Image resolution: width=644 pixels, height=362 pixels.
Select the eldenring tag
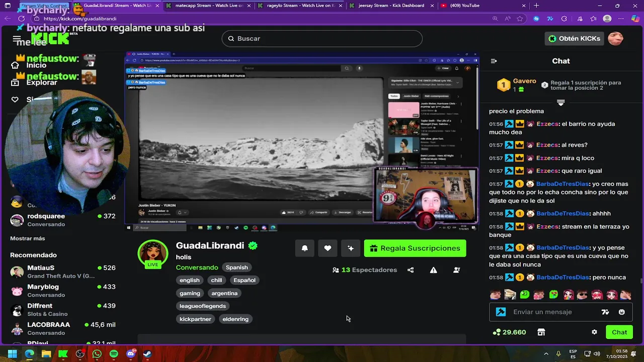[x=235, y=319]
